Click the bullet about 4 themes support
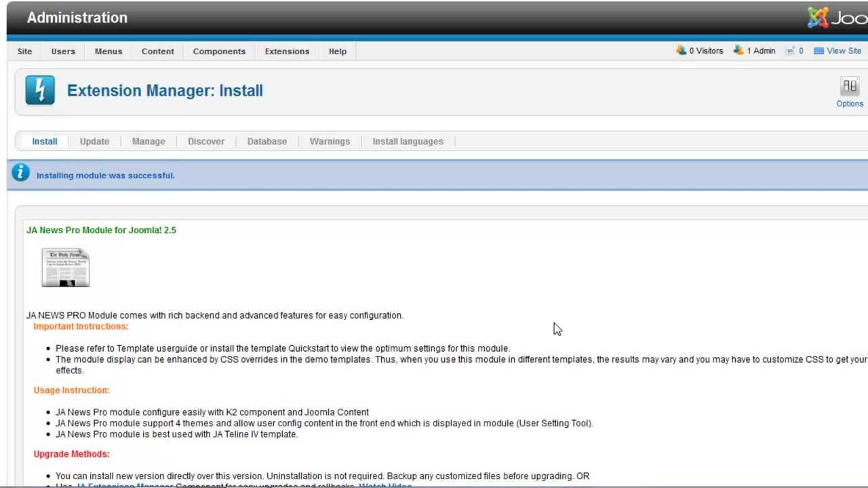The image size is (868, 488). 324,423
